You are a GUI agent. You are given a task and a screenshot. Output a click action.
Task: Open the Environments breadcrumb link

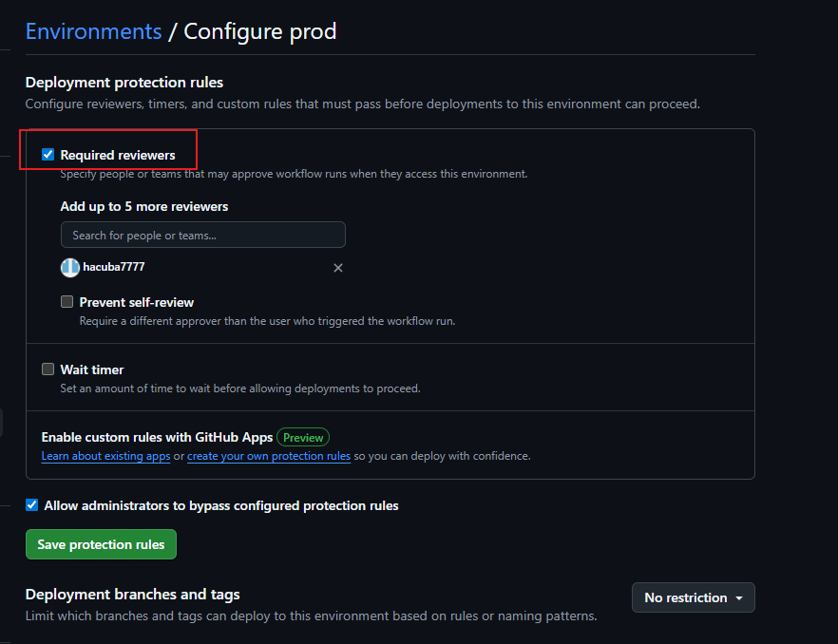point(93,31)
